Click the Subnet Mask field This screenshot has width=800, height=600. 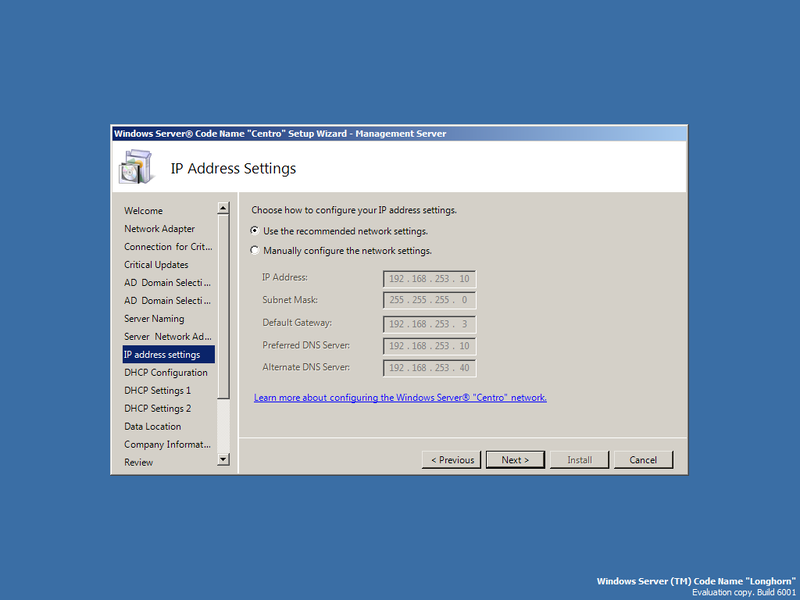[428, 300]
